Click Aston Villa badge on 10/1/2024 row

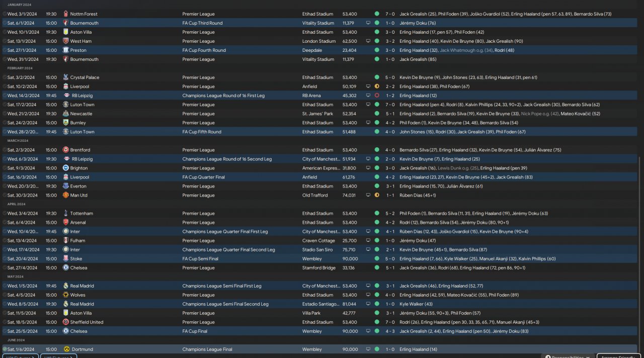(65, 32)
